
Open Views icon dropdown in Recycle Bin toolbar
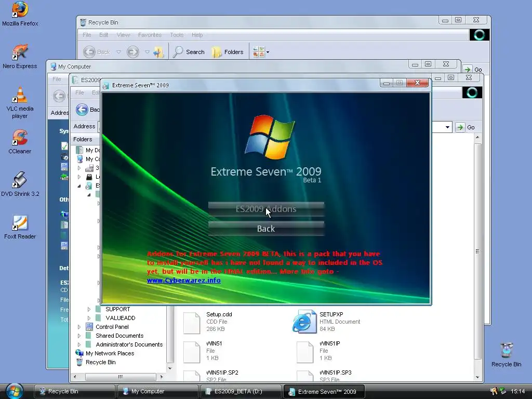pyautogui.click(x=261, y=52)
